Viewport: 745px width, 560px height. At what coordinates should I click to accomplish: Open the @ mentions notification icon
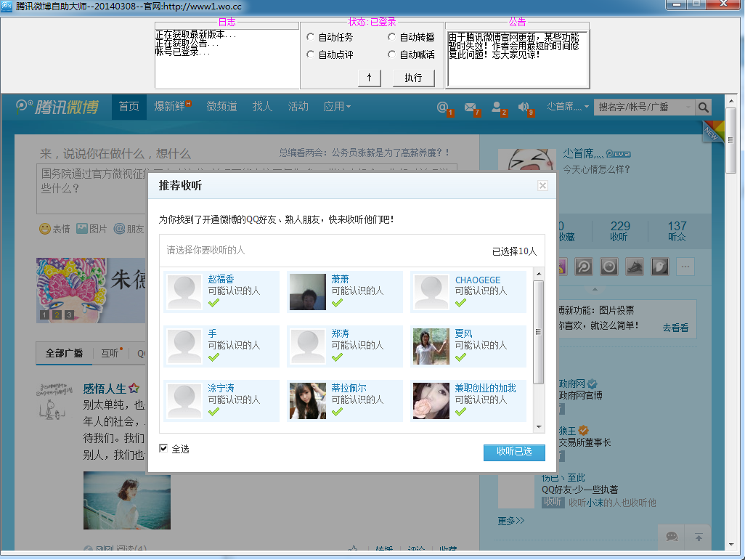click(x=442, y=107)
